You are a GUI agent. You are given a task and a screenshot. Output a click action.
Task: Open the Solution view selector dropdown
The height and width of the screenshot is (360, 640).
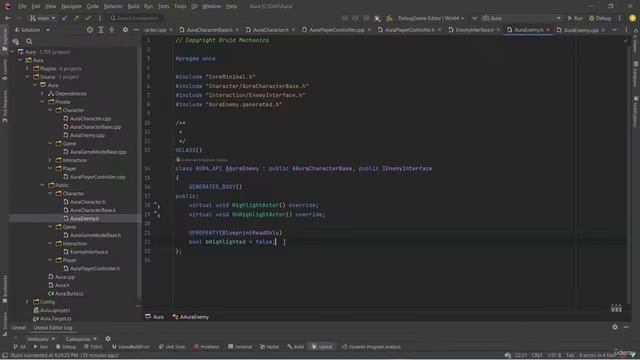(x=32, y=30)
